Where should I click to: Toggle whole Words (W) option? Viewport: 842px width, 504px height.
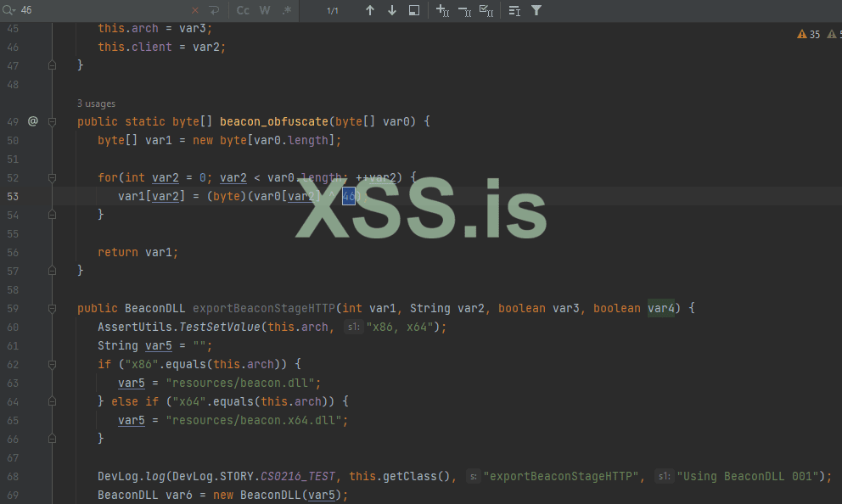click(x=265, y=10)
